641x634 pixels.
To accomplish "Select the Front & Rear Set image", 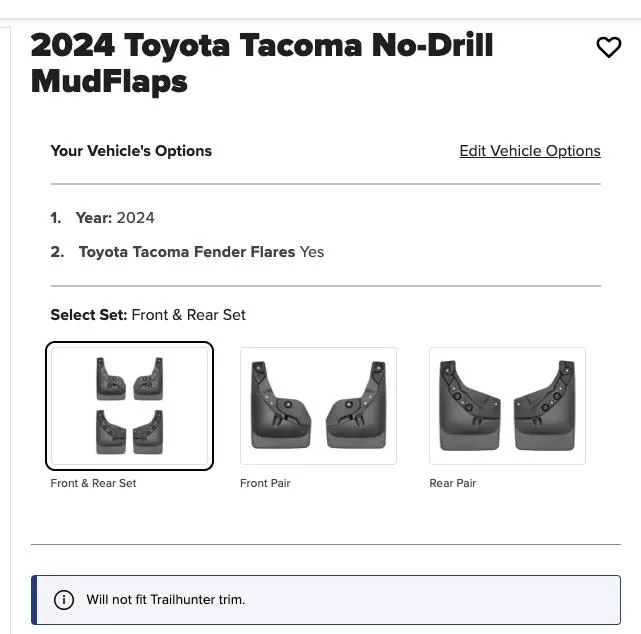I will point(129,405).
